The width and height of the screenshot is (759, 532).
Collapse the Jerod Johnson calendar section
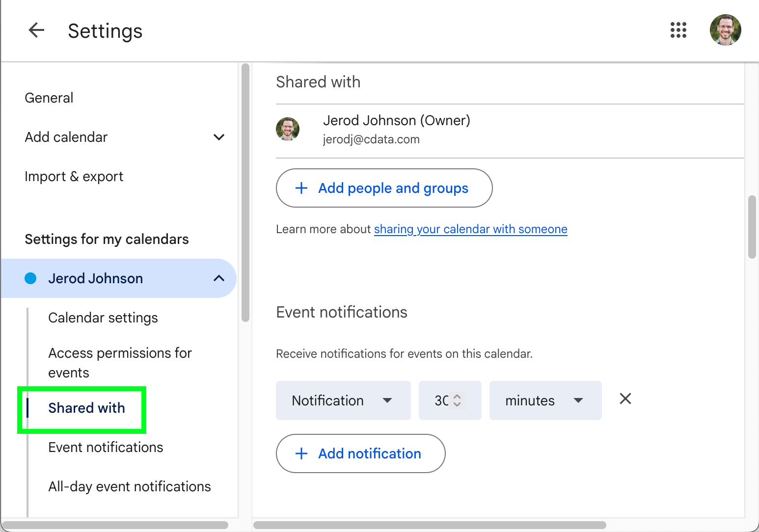point(219,278)
